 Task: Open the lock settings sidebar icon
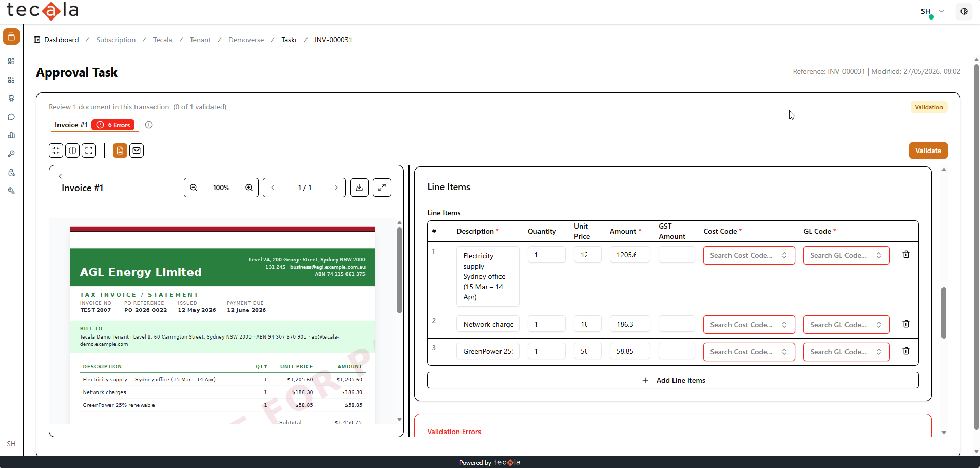tap(11, 172)
